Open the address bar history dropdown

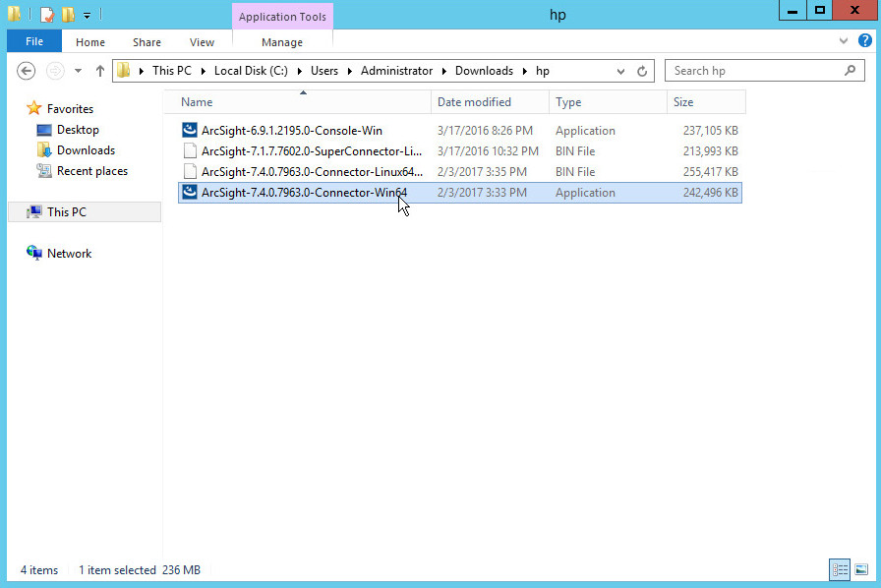pos(620,71)
